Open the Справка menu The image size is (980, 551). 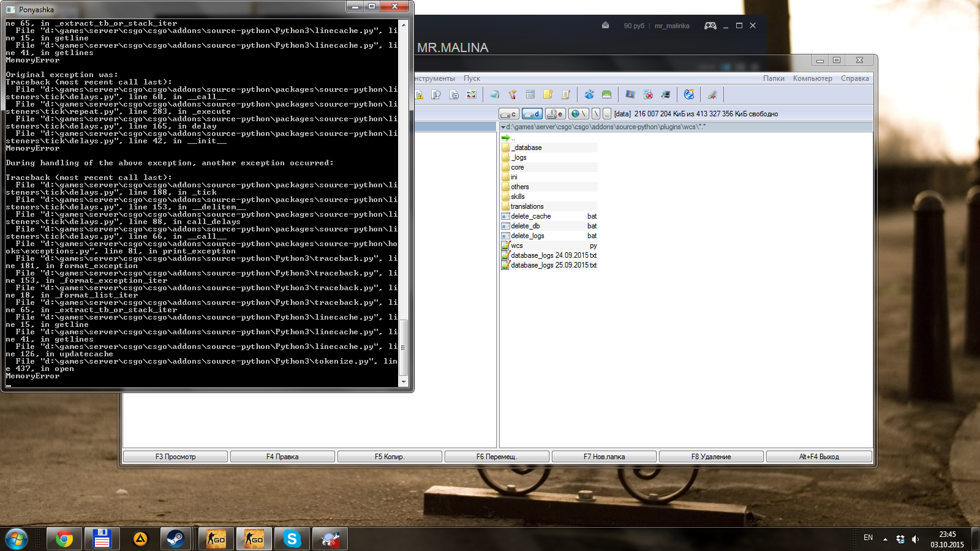point(854,78)
